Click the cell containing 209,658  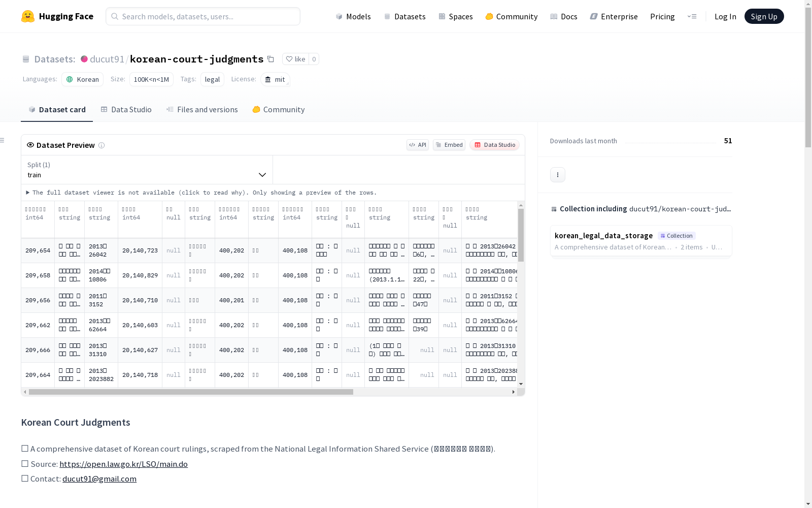pos(38,275)
